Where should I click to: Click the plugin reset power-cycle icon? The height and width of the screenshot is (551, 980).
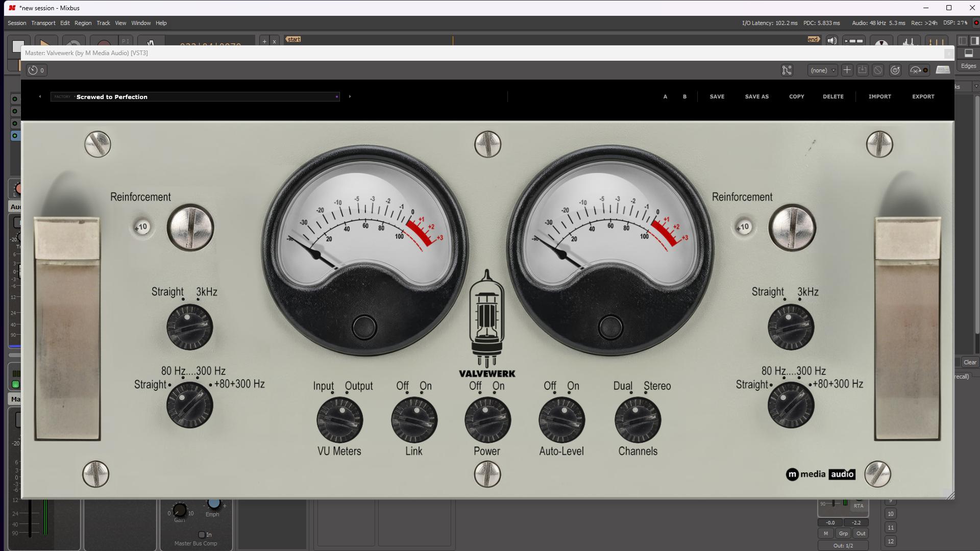895,70
